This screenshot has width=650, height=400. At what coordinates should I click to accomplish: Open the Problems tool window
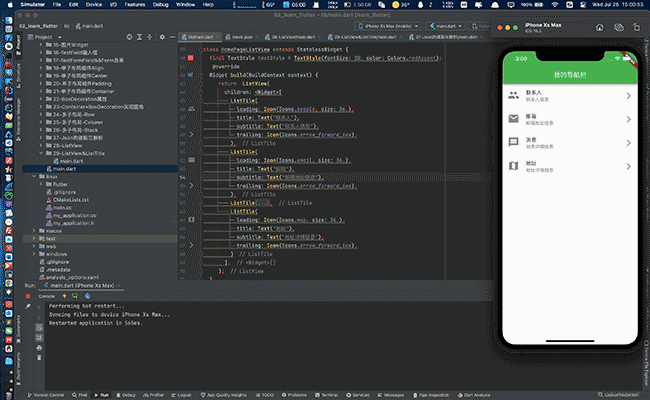coord(294,395)
